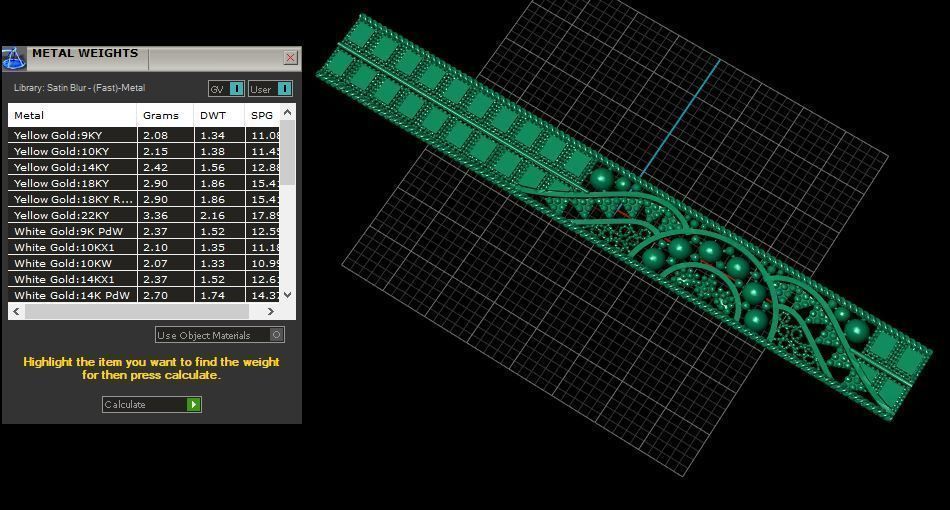Click the horizontal scrollbar thumb of metals table
Screen dimensions: 950x510
click(137, 311)
